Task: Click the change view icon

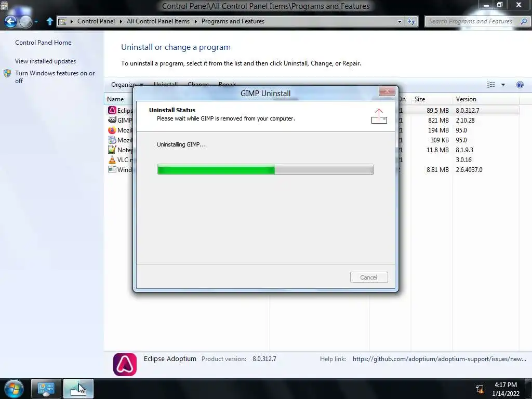Action: pyautogui.click(x=490, y=85)
